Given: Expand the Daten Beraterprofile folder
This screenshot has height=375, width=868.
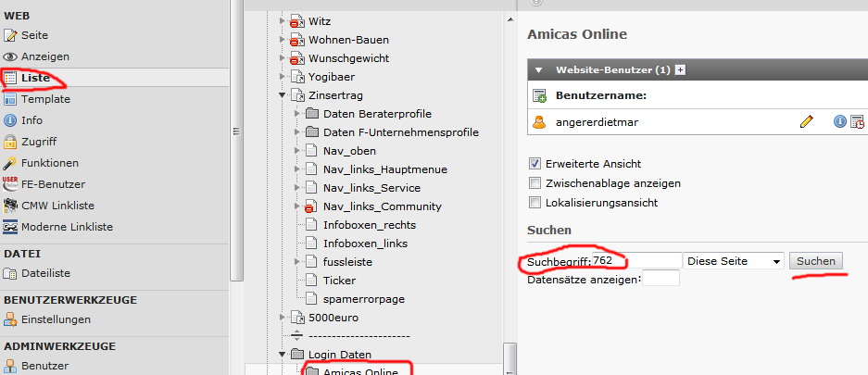Looking at the screenshot, I should [x=297, y=114].
